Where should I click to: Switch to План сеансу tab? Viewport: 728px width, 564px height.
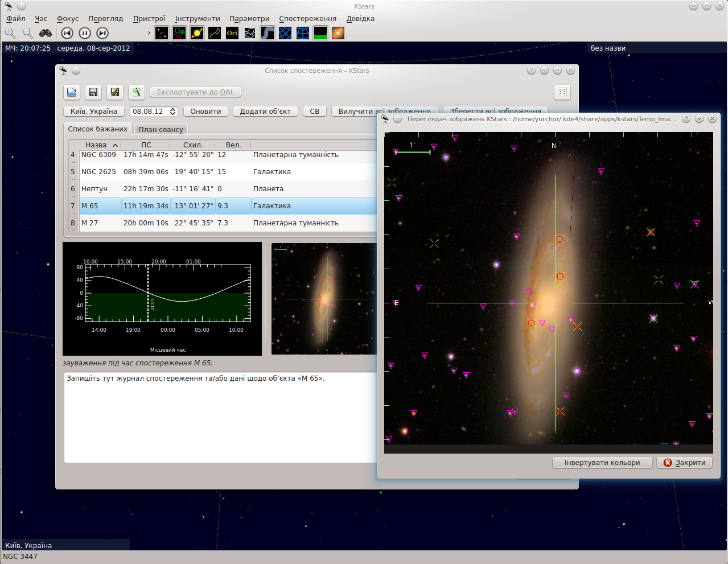pos(161,129)
